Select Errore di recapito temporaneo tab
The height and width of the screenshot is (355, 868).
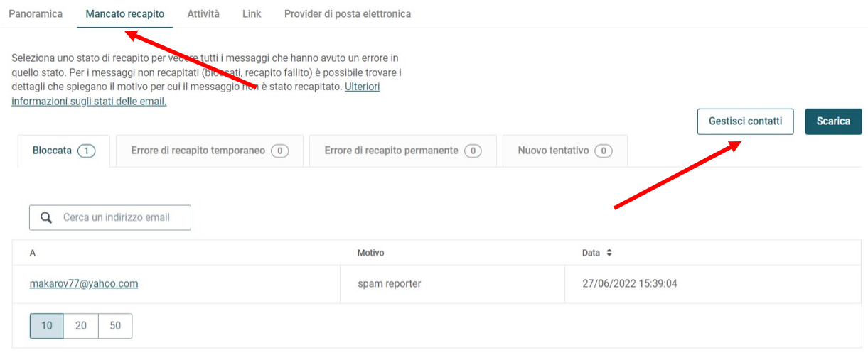[x=210, y=151]
